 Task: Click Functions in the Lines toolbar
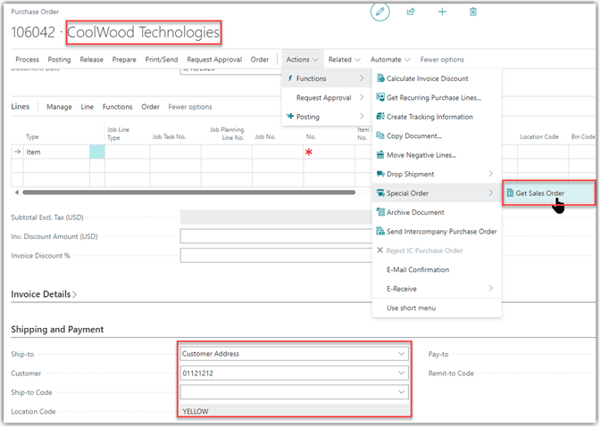117,106
